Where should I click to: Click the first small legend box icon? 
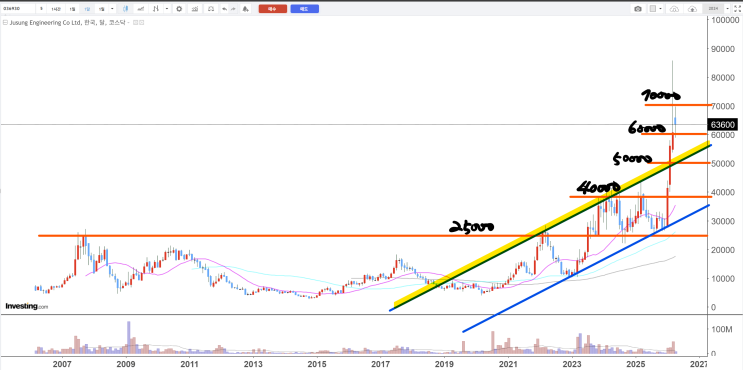[135, 22]
